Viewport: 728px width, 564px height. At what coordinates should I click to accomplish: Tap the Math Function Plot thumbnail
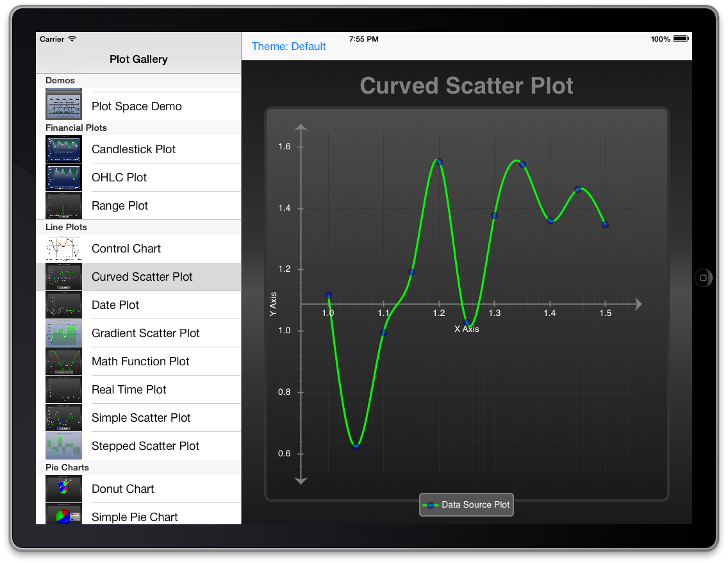tap(63, 361)
